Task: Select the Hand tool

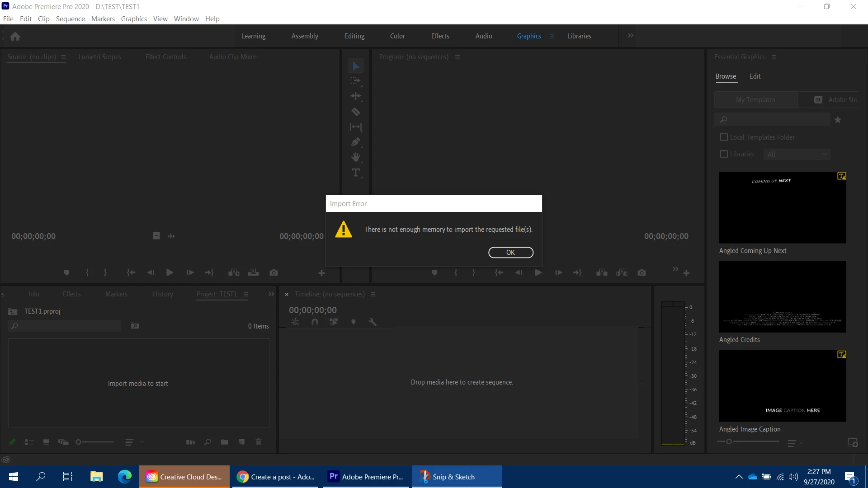Action: [x=356, y=157]
